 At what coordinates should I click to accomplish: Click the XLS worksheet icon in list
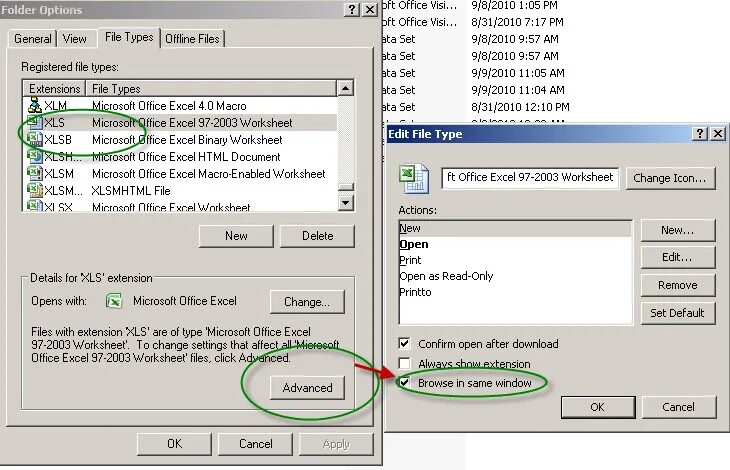pyautogui.click(x=34, y=122)
